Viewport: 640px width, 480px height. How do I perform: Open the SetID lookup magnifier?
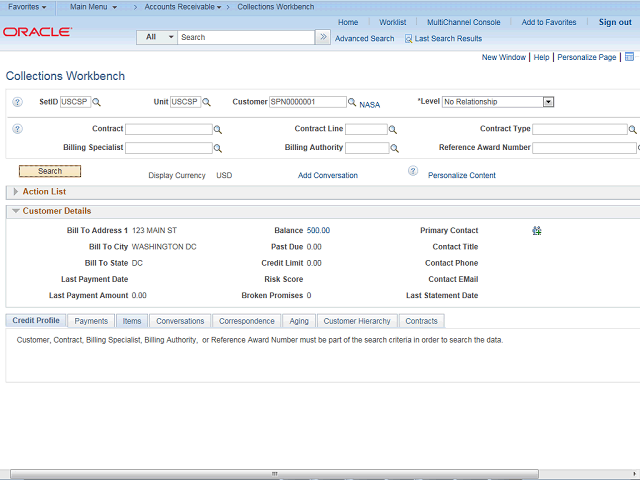(96, 102)
